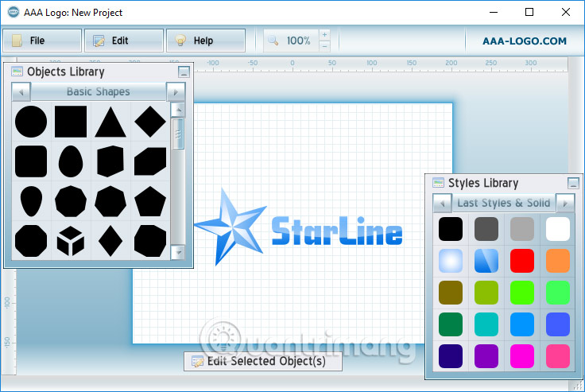Select the narrow rhombus shape in bottom row
The height and width of the screenshot is (392, 585).
point(110,241)
